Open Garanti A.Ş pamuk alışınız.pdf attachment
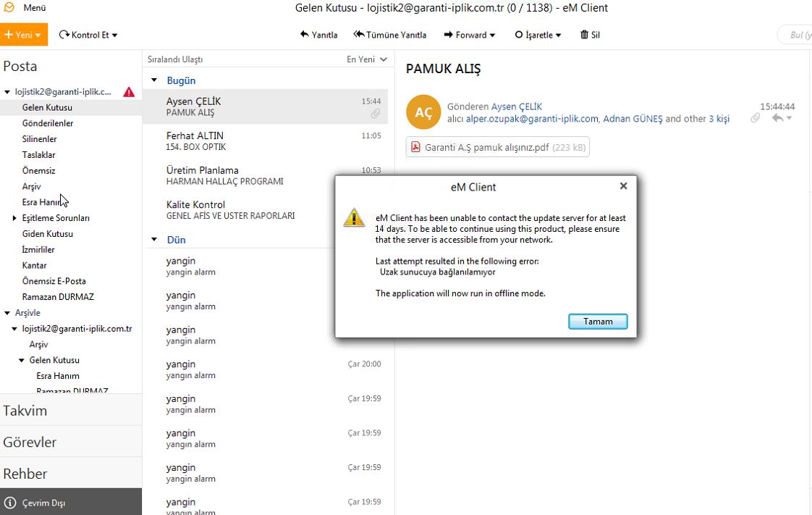 coord(498,147)
